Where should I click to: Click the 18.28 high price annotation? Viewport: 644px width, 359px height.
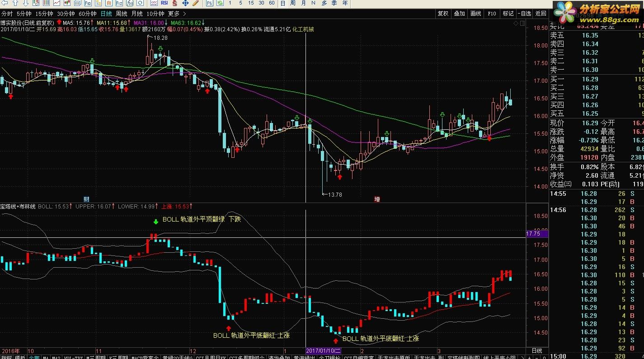coord(160,38)
